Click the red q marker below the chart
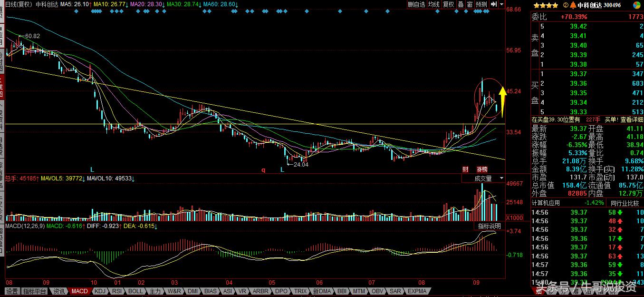 point(263,169)
